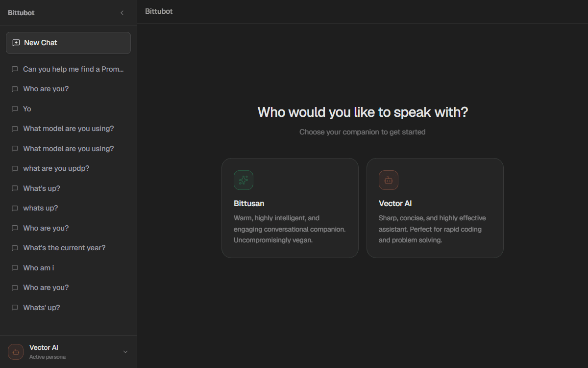Click the active persona robot icon at bottom
588x368 pixels.
click(15, 351)
